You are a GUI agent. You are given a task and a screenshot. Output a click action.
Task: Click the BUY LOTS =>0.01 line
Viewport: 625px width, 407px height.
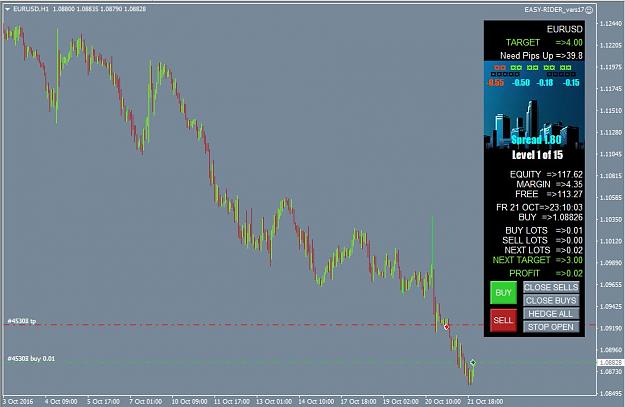click(x=544, y=230)
